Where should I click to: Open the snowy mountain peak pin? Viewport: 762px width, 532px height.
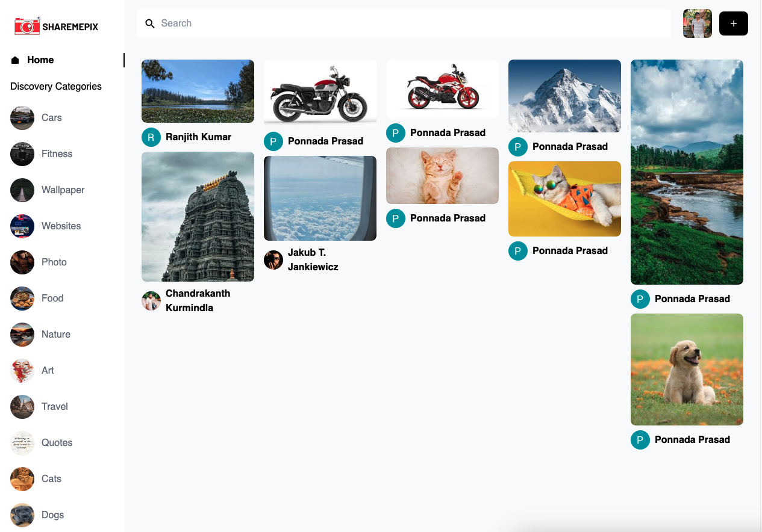(x=564, y=96)
